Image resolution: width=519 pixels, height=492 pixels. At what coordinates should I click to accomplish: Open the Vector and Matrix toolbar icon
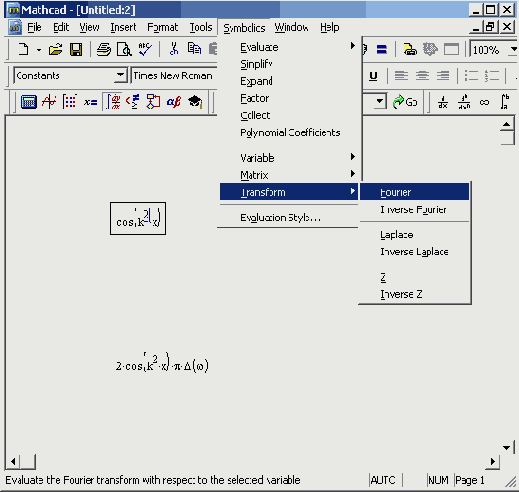(x=70, y=102)
